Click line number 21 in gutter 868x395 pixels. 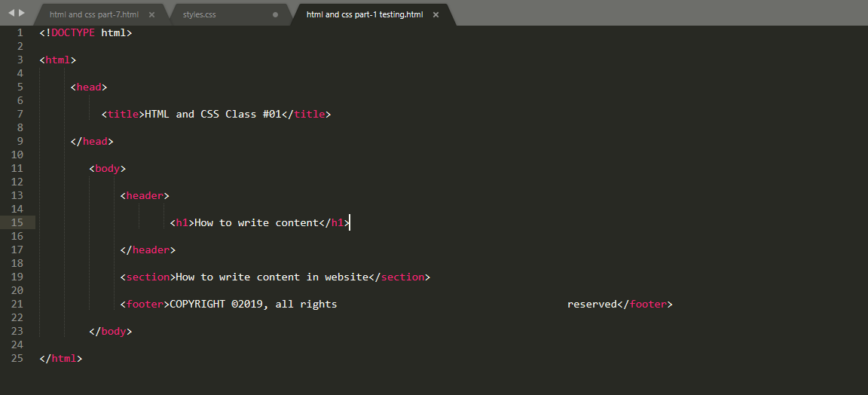click(17, 304)
